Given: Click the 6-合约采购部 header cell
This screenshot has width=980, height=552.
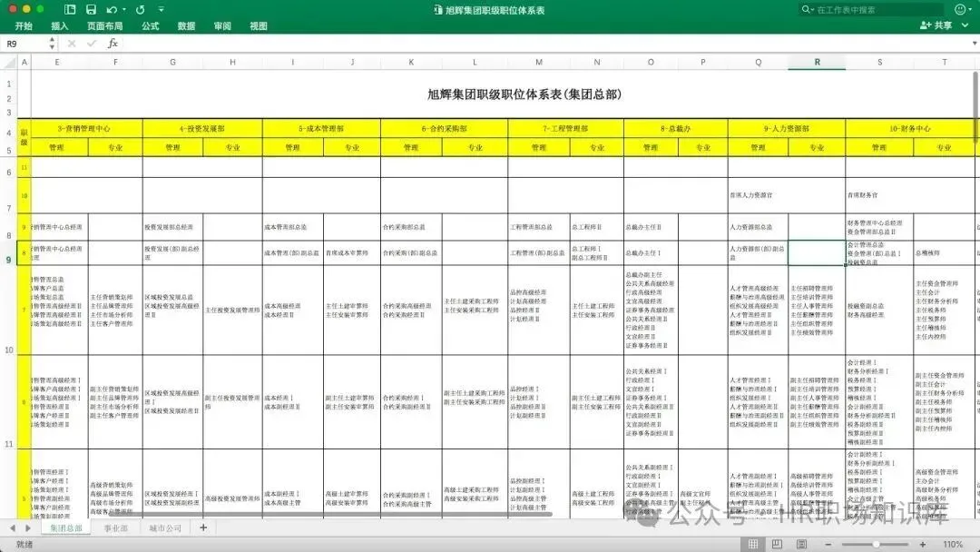Looking at the screenshot, I should point(444,129).
